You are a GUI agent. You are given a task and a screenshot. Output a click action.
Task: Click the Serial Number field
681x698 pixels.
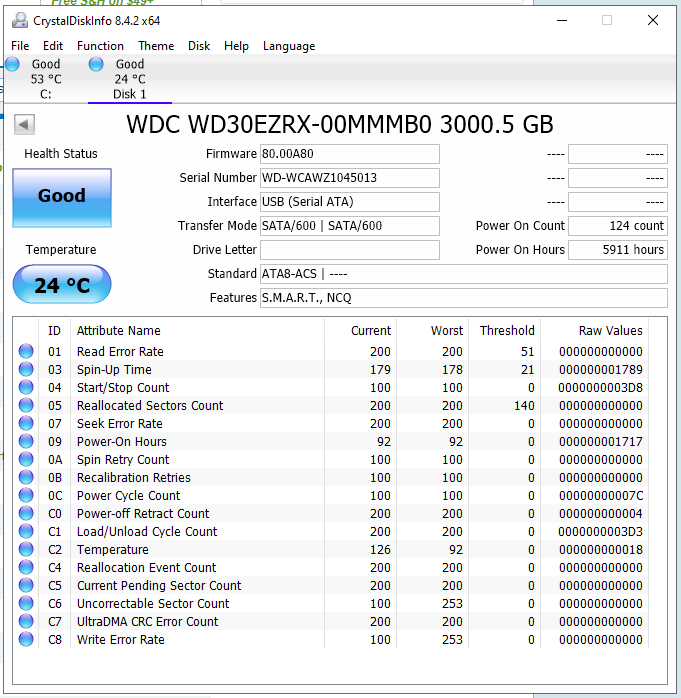349,178
